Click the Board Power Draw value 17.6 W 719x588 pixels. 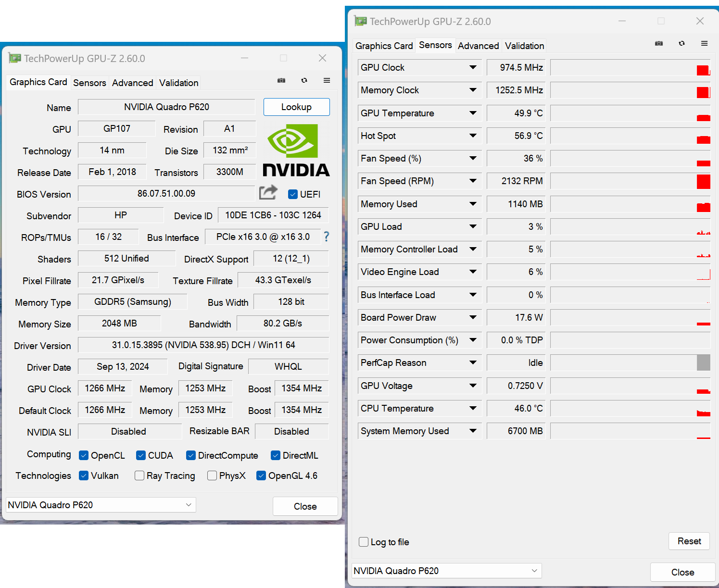[x=516, y=317]
